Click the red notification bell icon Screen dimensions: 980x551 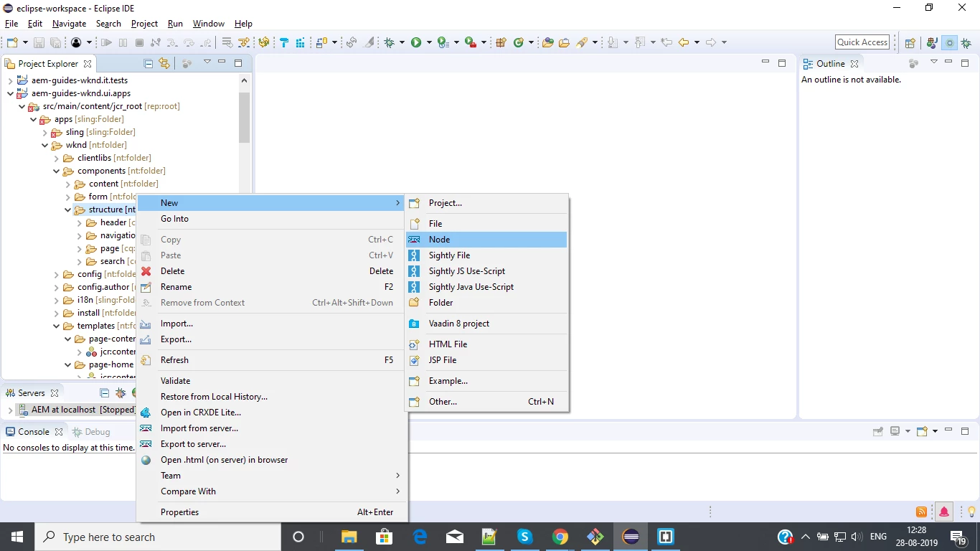pos(943,512)
